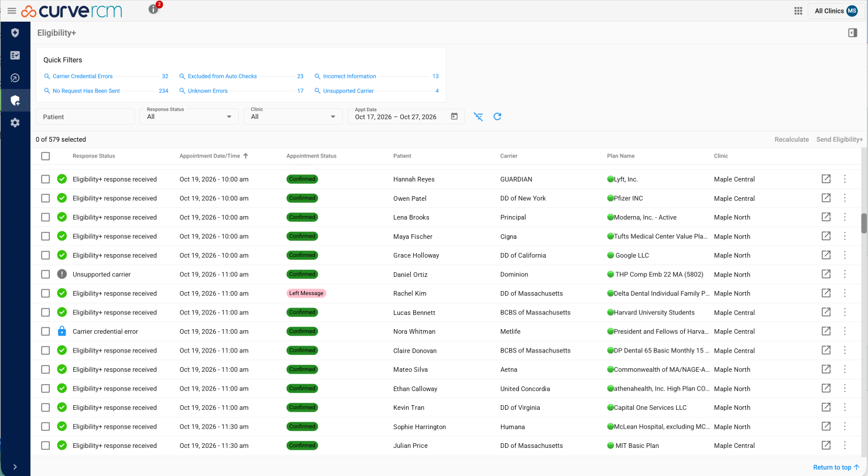
Task: Refresh the eligibility list
Action: coord(497,117)
